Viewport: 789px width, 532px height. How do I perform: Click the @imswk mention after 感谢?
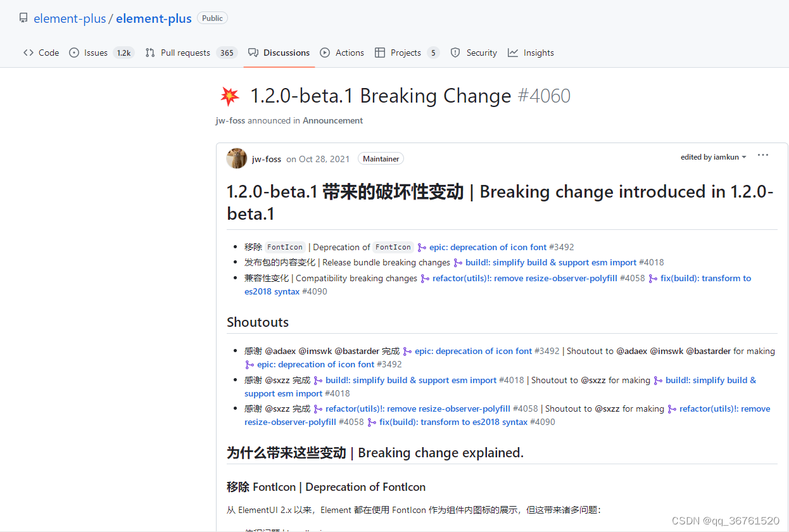(x=315, y=351)
